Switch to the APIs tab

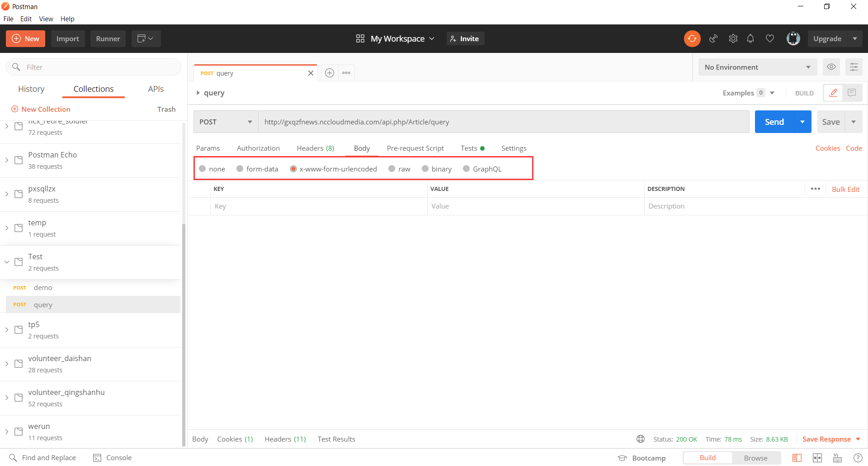(x=156, y=89)
